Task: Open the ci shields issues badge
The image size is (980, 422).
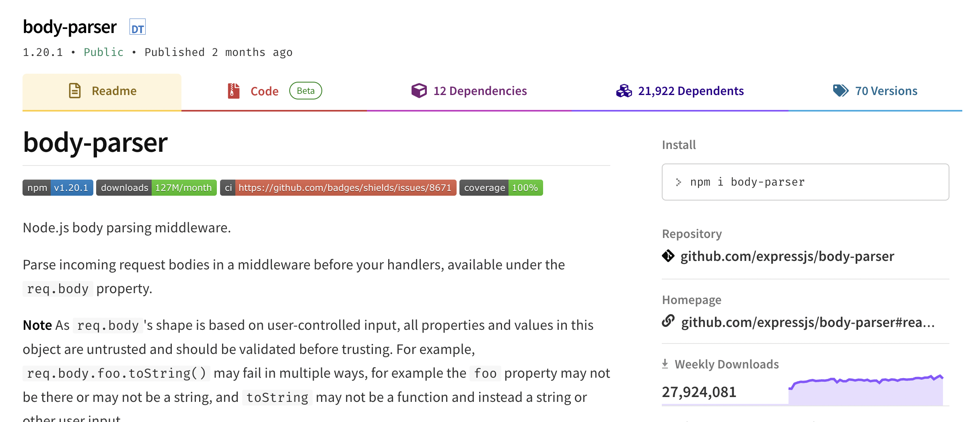Action: click(x=338, y=188)
